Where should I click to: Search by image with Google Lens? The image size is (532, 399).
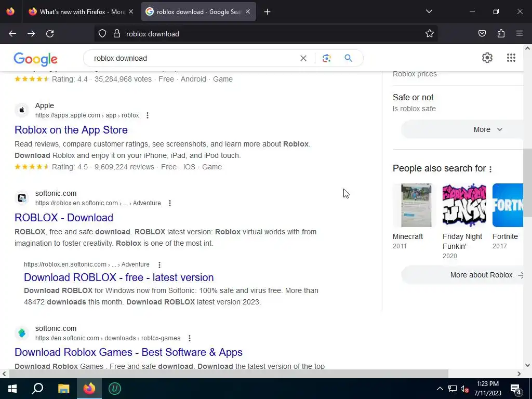[326, 58]
